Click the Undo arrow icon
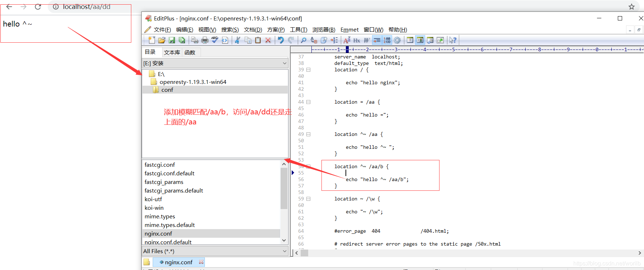Image resolution: width=644 pixels, height=270 pixels. point(281,40)
